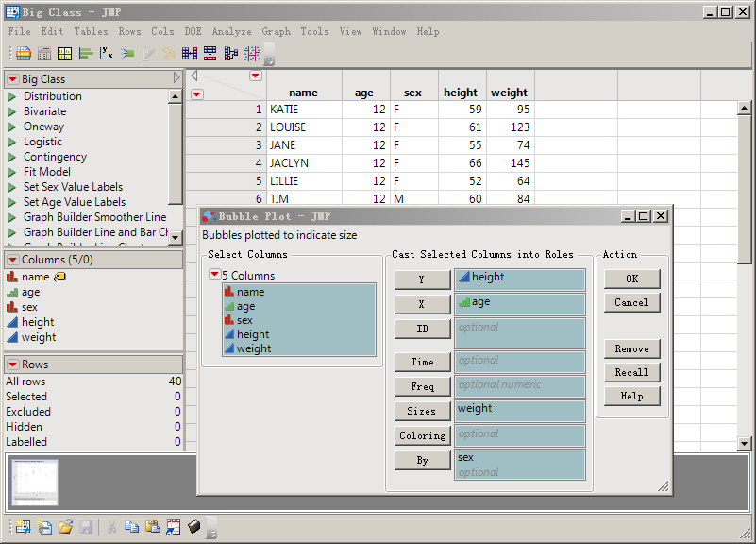Run the Oneway script with the green triangle
The height and width of the screenshot is (544, 756).
coord(12,127)
